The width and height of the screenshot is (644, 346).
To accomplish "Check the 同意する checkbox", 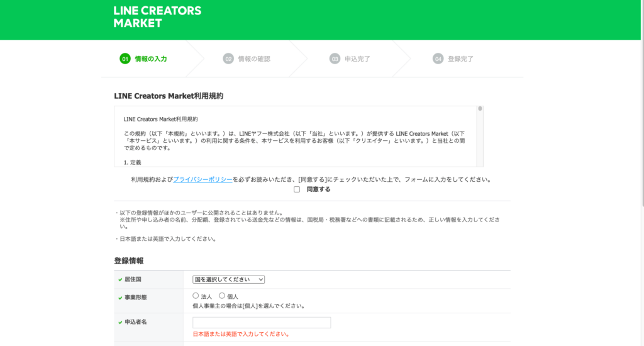I will pyautogui.click(x=297, y=189).
